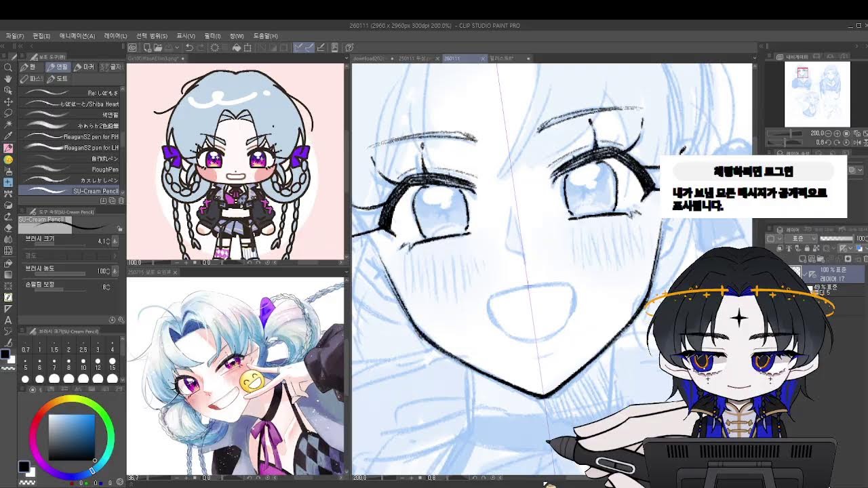Select the Auto select wand tool
Screen dimensions: 868x488
pos(8,125)
